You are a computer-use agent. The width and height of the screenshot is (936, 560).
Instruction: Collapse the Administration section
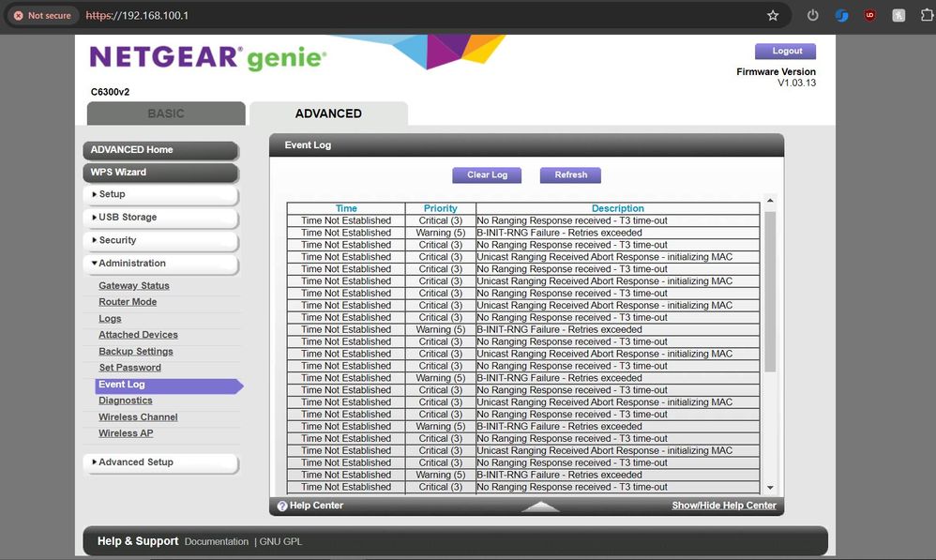pos(160,264)
